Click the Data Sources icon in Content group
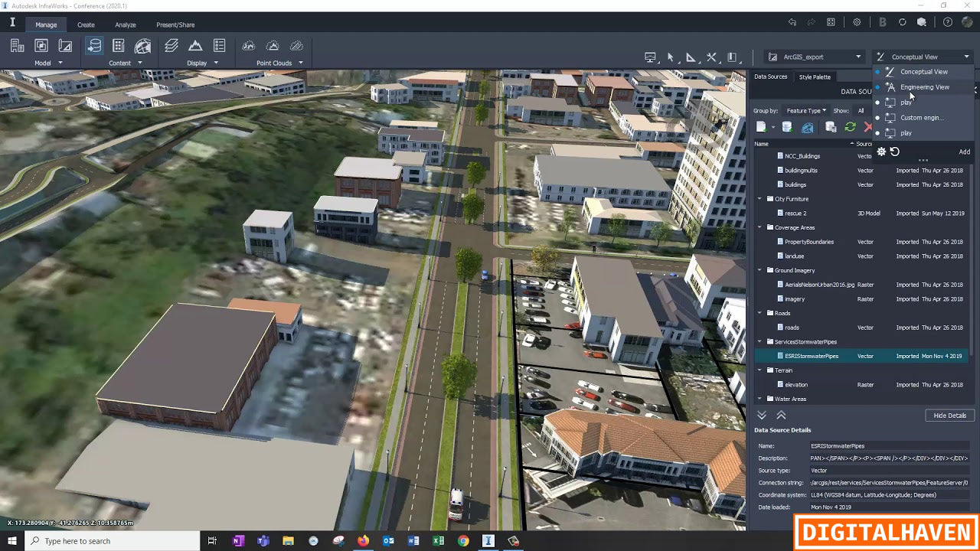This screenshot has height=551, width=980. click(x=94, y=46)
